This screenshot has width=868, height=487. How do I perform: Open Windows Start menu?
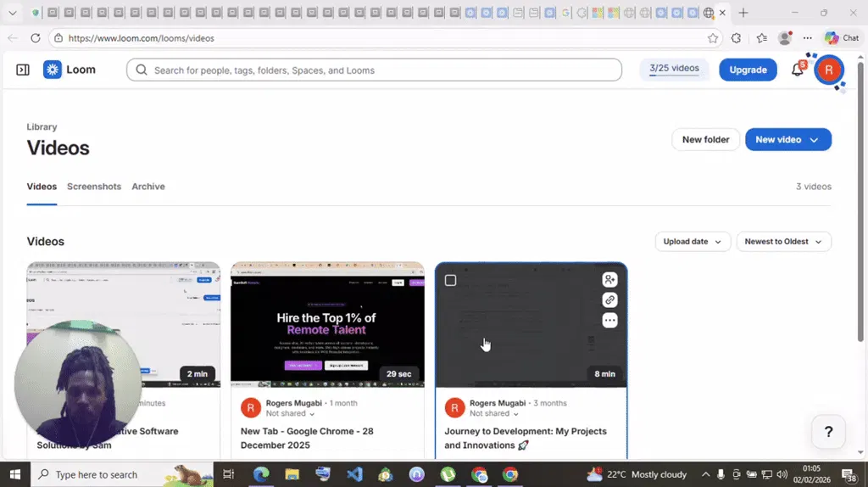coord(15,474)
